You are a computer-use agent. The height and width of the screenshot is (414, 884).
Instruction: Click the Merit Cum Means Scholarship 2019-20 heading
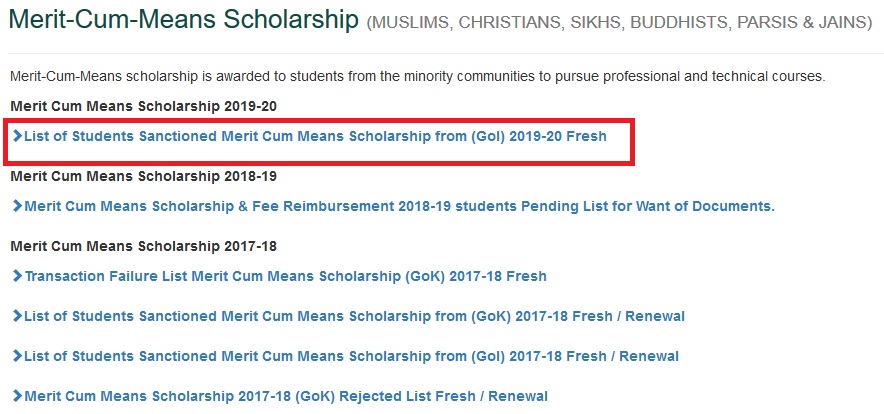144,106
